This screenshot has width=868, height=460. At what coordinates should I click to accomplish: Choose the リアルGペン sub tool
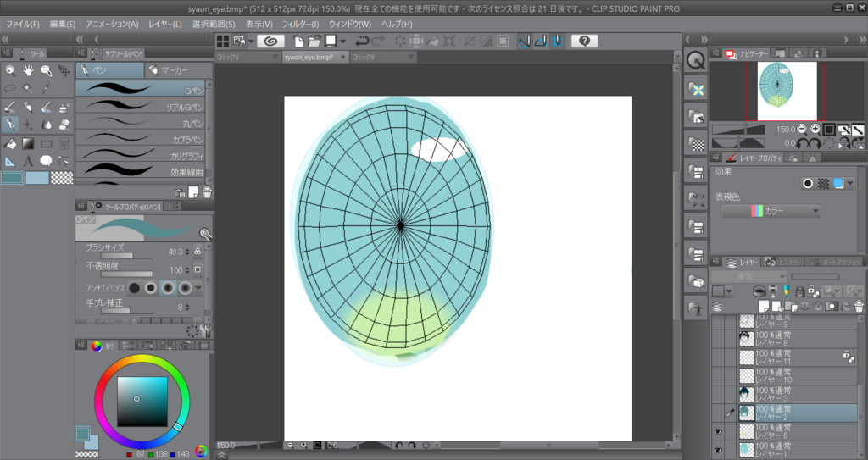[x=140, y=106]
